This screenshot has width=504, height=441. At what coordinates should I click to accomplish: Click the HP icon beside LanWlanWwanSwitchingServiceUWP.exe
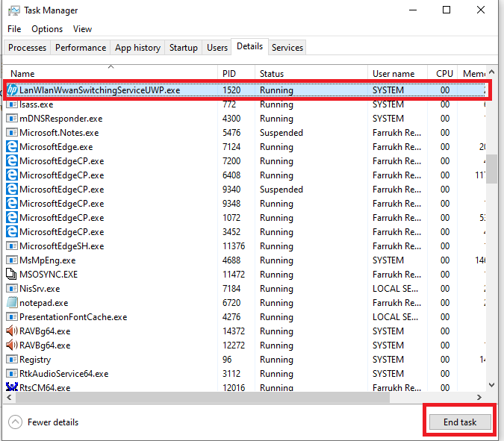[x=12, y=90]
